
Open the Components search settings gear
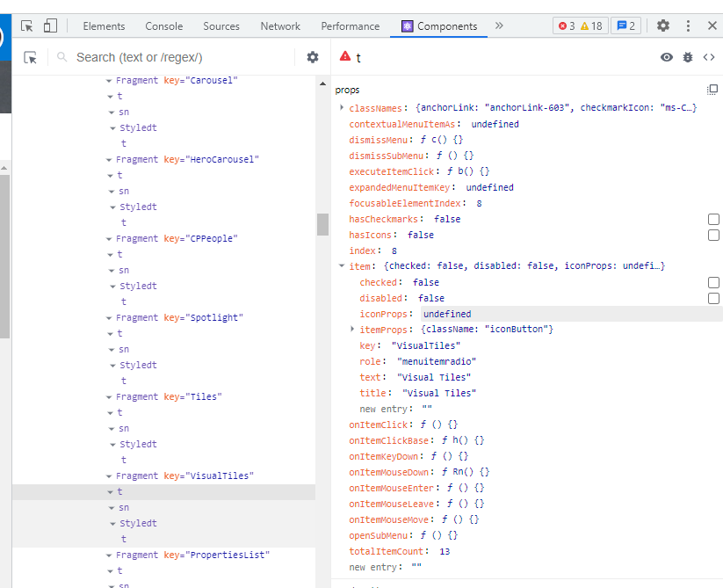[312, 56]
